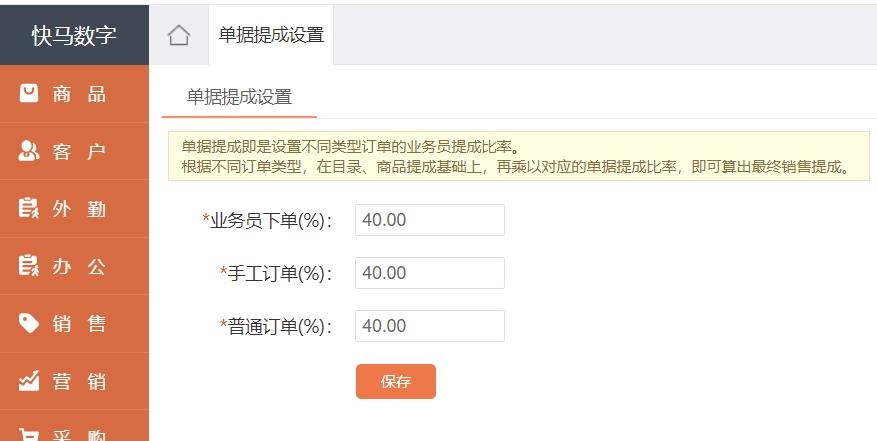The height and width of the screenshot is (441, 877).
Task: Click the 普通订单(%) input field
Action: point(430,326)
